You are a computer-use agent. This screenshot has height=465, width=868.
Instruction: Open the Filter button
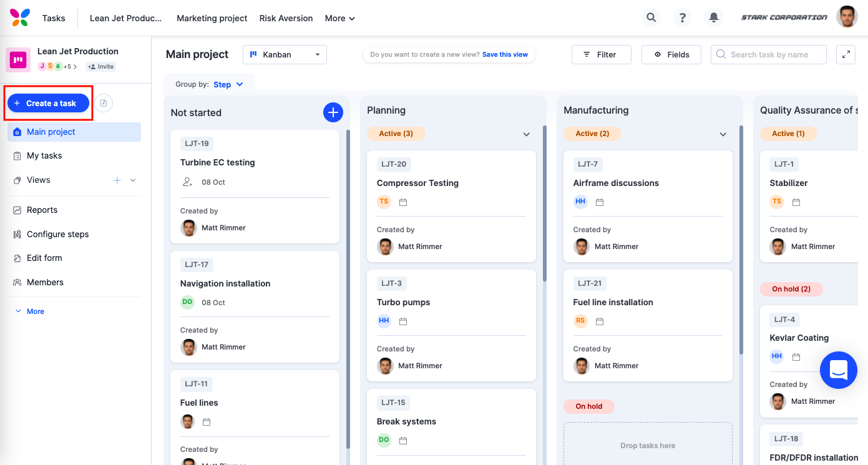602,54
